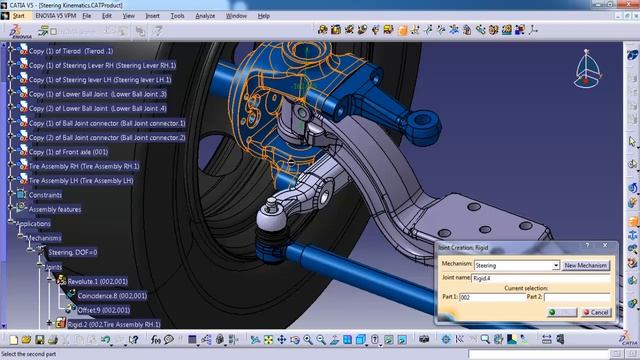
Task: Open the Formula f(x) tool
Action: point(156,340)
